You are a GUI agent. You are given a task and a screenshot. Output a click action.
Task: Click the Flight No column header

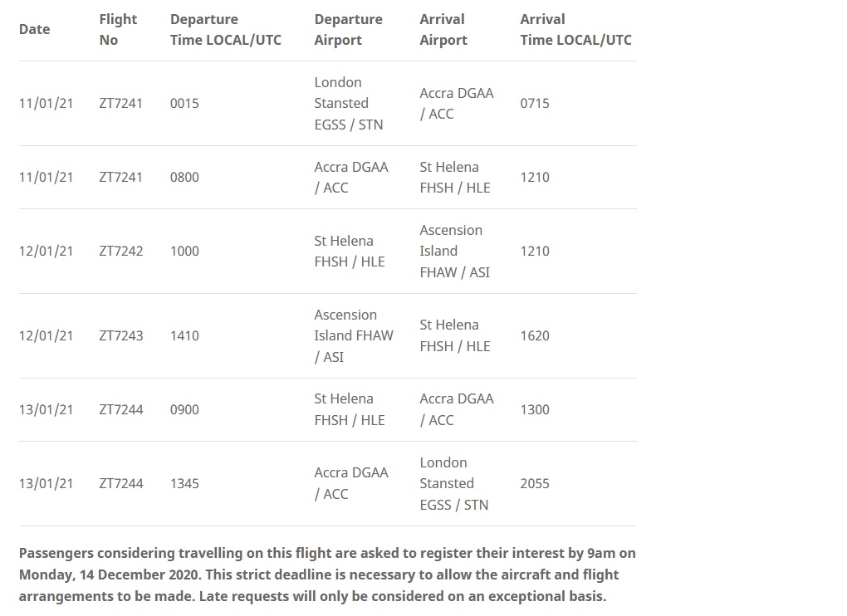click(x=118, y=29)
